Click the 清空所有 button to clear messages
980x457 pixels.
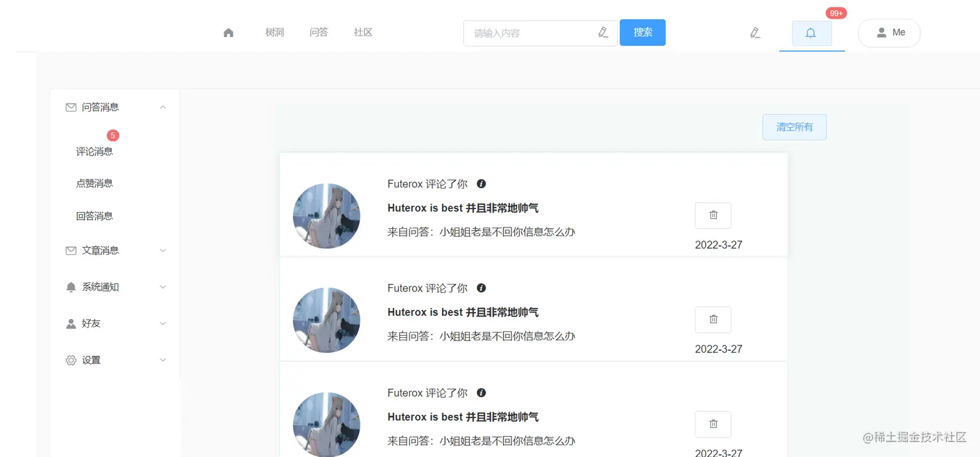(794, 127)
